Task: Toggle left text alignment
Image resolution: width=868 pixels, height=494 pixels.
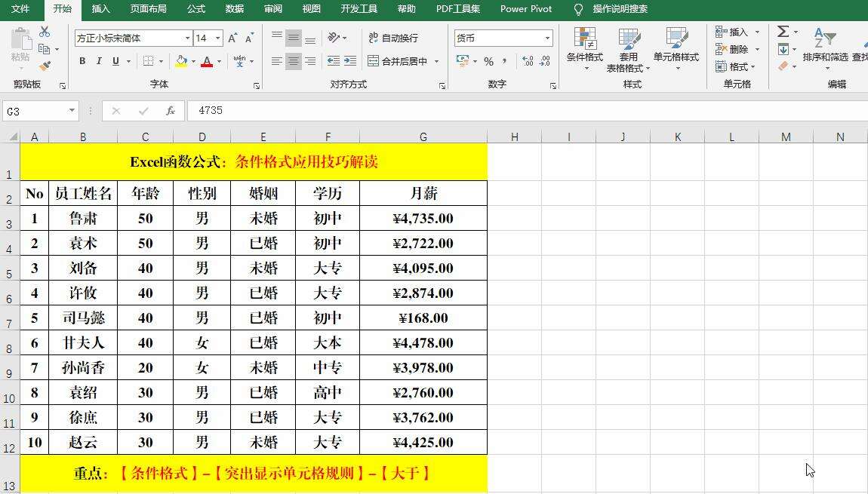Action: pyautogui.click(x=277, y=61)
